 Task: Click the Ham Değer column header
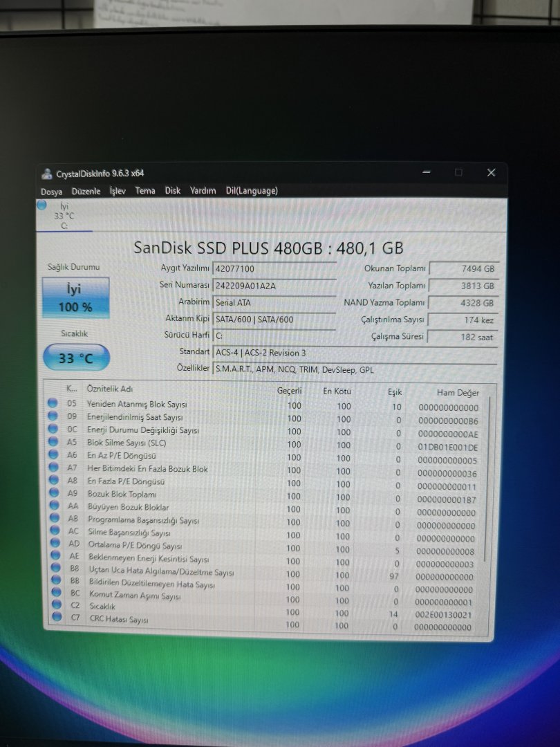458,393
